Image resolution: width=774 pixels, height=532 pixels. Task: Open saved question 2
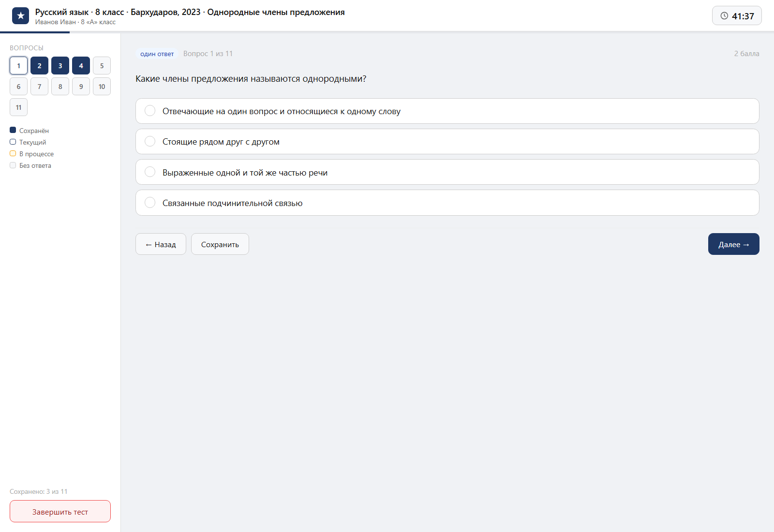point(39,66)
